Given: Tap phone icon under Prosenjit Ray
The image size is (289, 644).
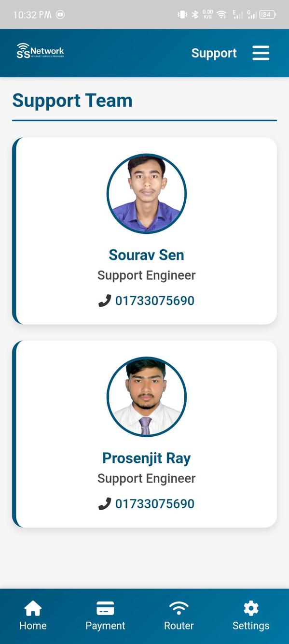Looking at the screenshot, I should 105,504.
